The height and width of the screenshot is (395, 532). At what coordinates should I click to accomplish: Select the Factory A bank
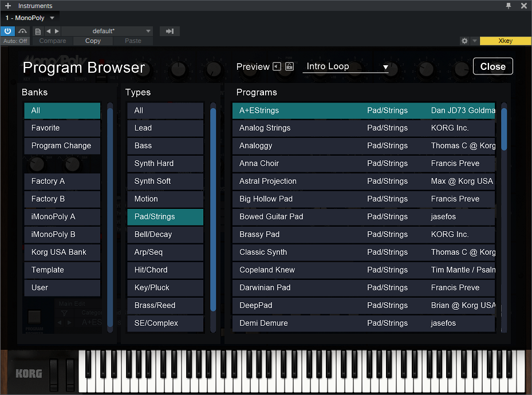[x=62, y=181]
